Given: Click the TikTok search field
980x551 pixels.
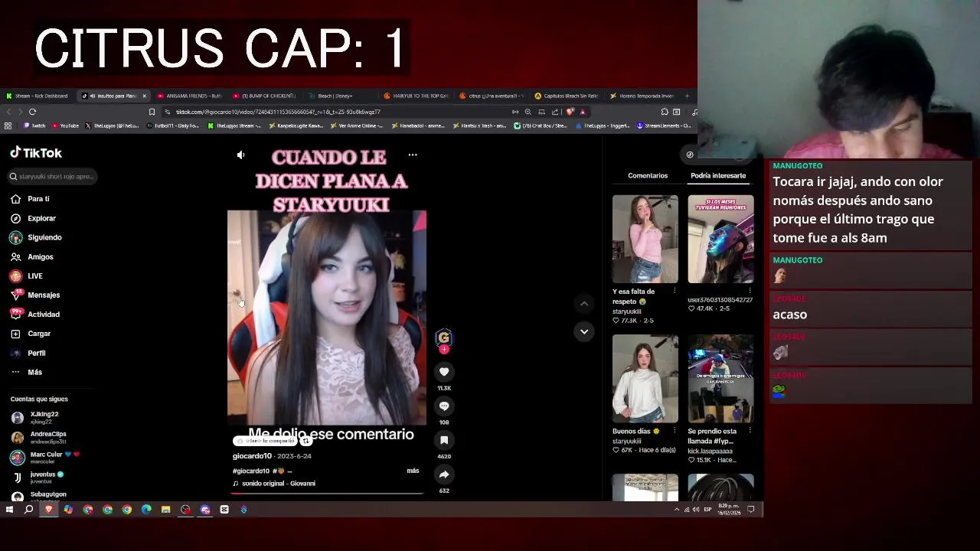Looking at the screenshot, I should 52,177.
